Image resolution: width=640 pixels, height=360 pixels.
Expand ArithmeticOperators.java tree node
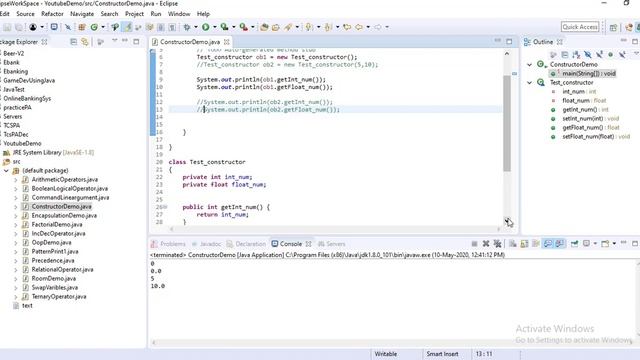(16, 180)
